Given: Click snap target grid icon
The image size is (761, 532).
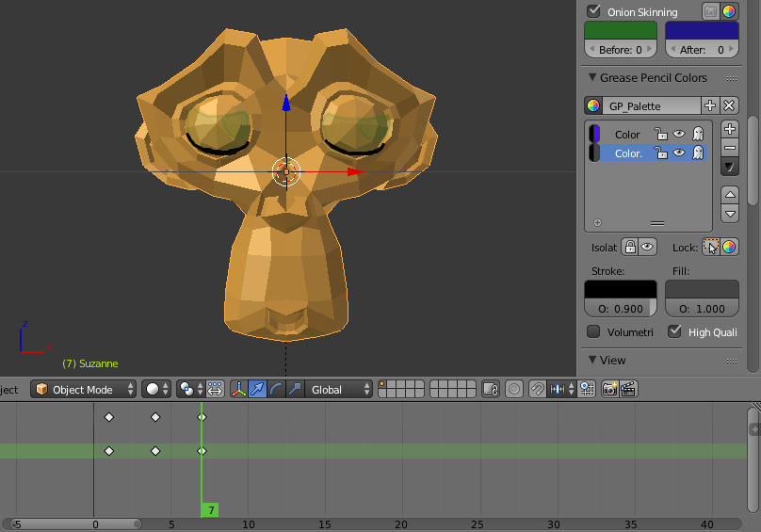Looking at the screenshot, I should tap(587, 389).
